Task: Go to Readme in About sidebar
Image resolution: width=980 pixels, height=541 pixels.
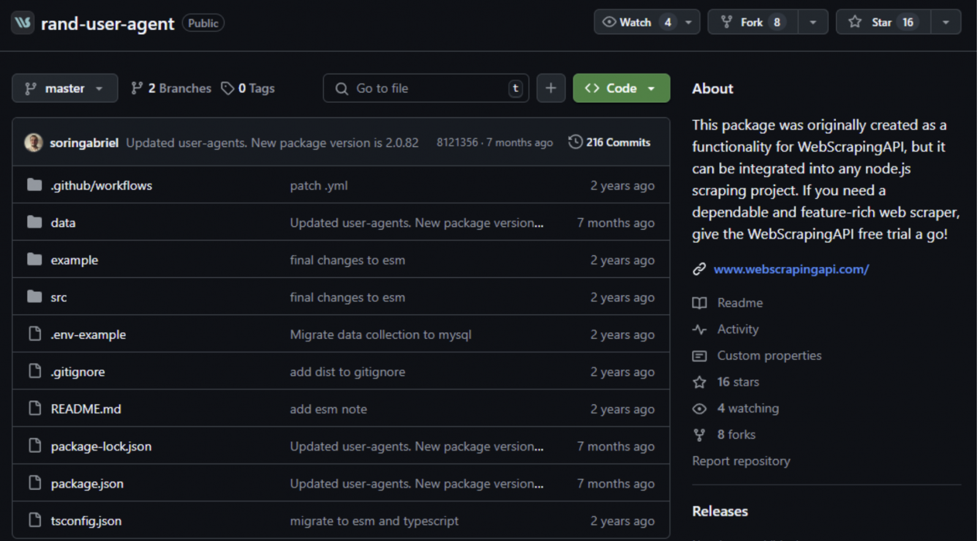Action: (x=740, y=303)
